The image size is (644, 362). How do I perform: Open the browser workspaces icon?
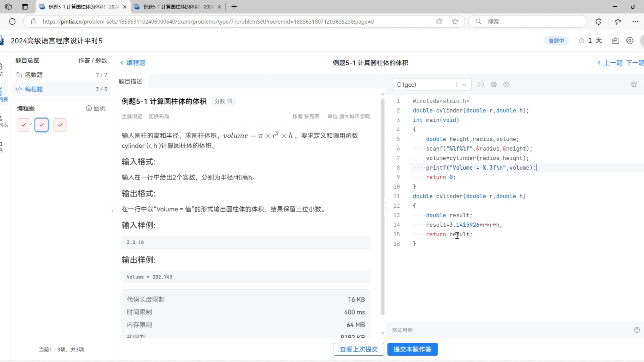pyautogui.click(x=8, y=7)
